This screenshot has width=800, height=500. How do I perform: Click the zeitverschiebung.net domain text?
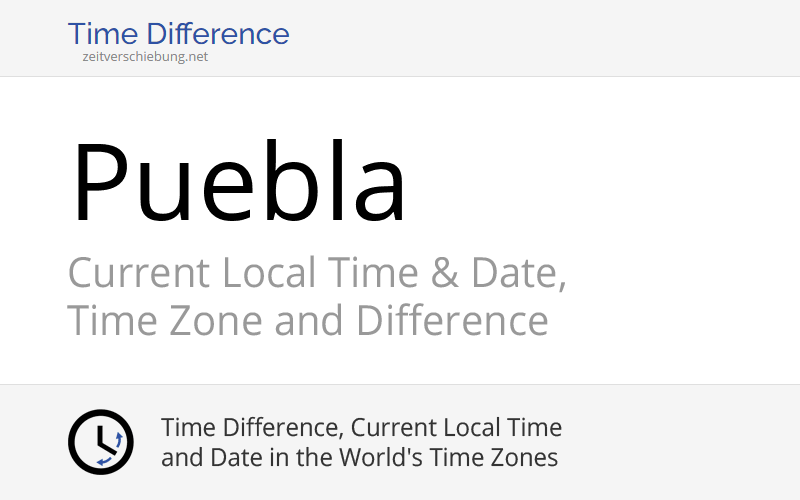point(145,57)
